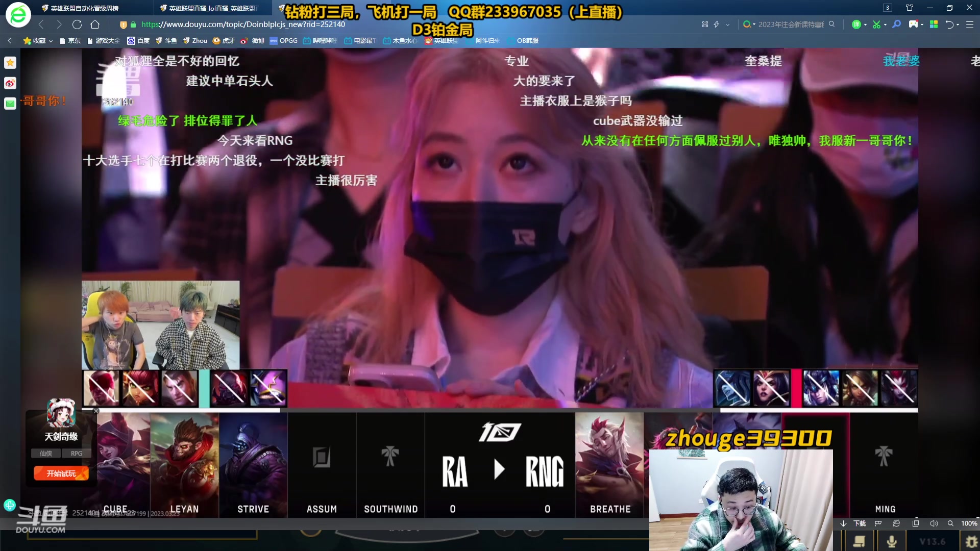
Task: Open the scroll notes icon in game client
Action: point(860,541)
